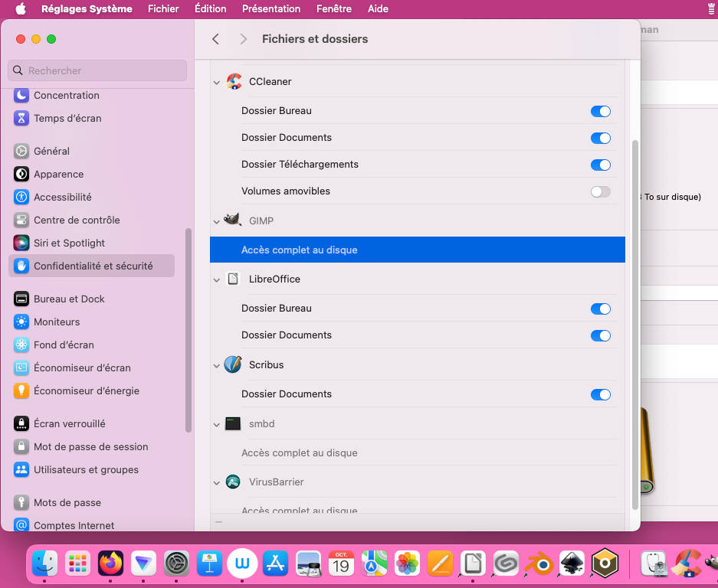
Task: Click the Rechercher search field
Action: pos(97,70)
